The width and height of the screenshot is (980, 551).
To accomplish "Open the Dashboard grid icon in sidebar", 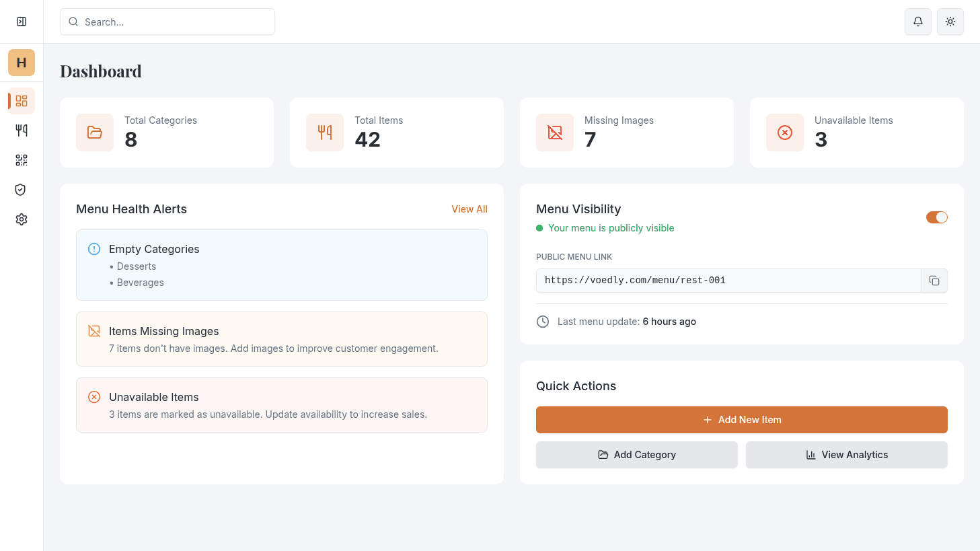I will pos(21,100).
